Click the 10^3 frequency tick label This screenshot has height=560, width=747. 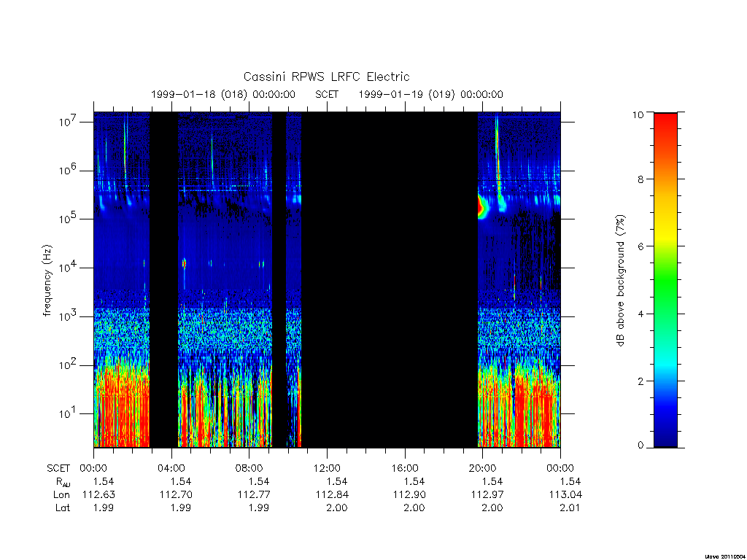pyautogui.click(x=69, y=316)
